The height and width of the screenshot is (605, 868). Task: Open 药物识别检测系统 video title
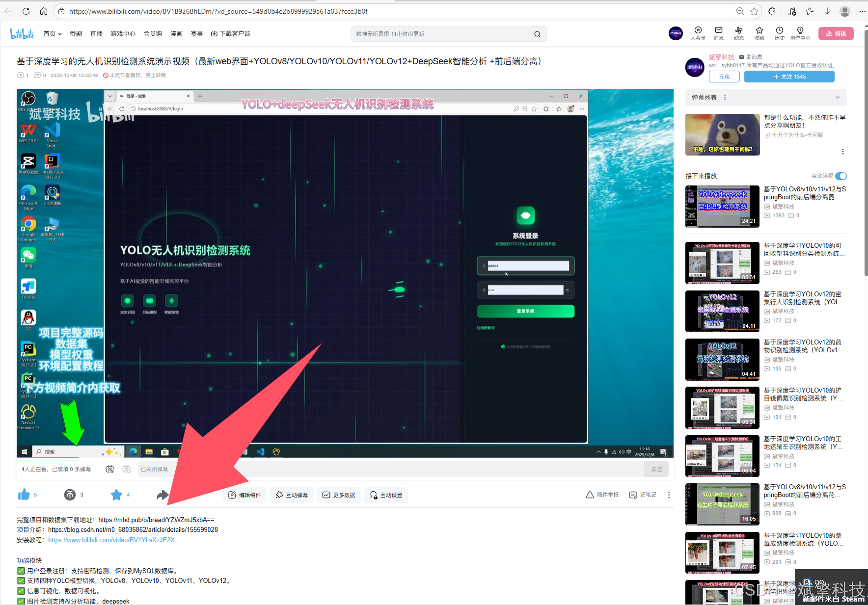[x=803, y=346]
